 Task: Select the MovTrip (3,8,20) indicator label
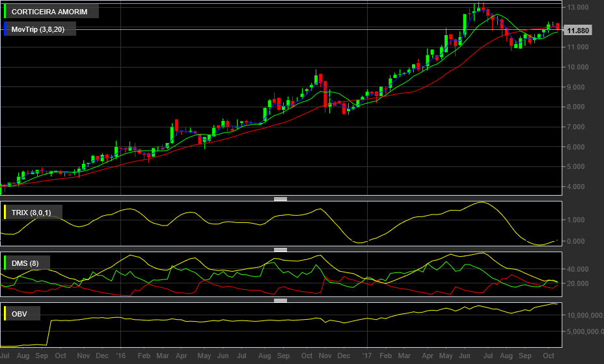coord(38,29)
